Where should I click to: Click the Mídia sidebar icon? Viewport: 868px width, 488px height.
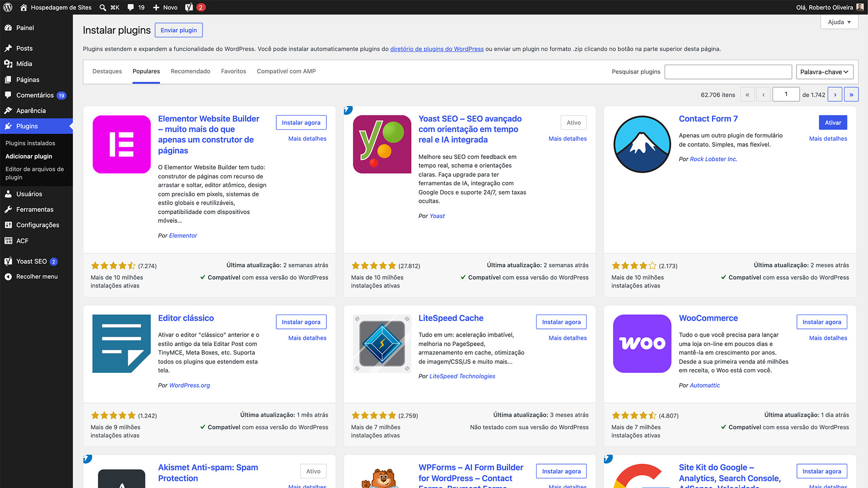coord(8,64)
